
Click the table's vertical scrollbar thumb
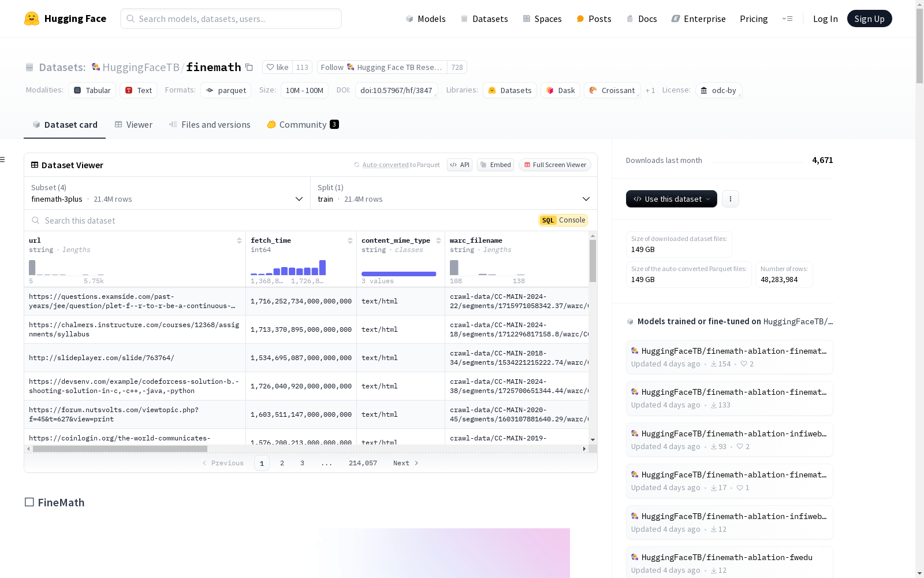click(593, 261)
